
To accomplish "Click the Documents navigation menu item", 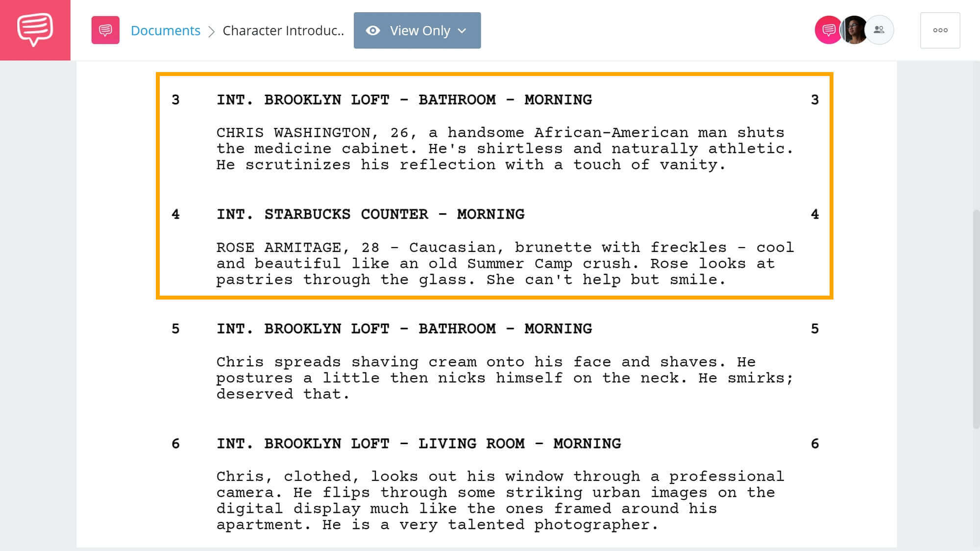I will pyautogui.click(x=165, y=29).
